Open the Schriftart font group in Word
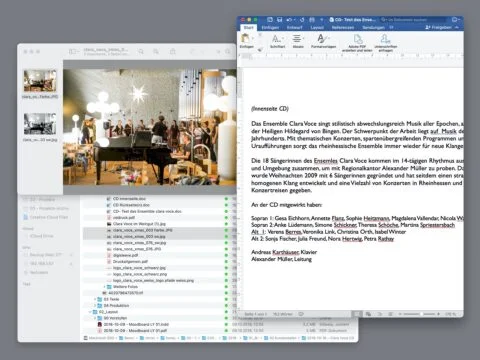 (x=277, y=41)
